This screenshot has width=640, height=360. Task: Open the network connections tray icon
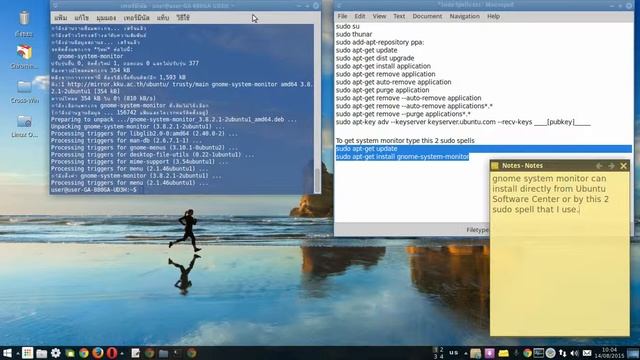[x=562, y=353]
